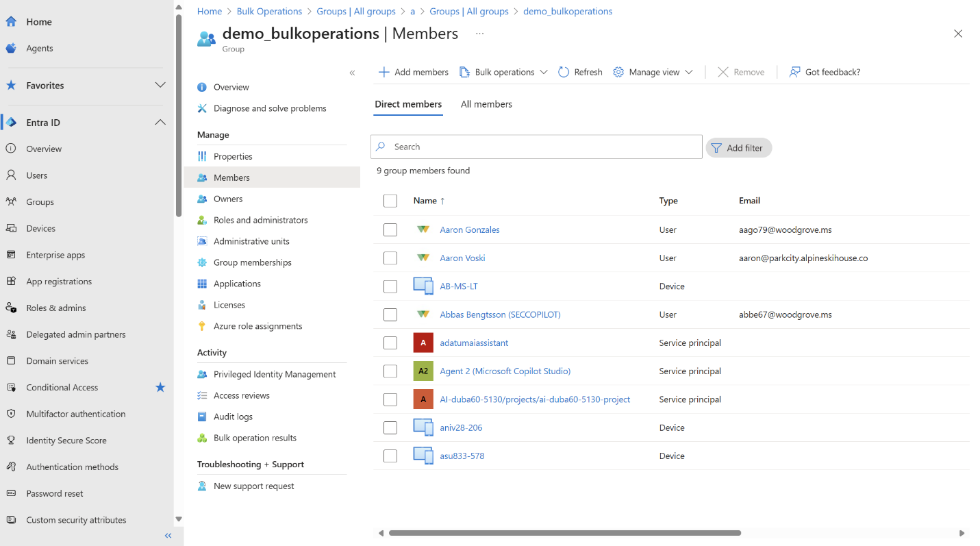Open Add filter next to the search box

[738, 147]
